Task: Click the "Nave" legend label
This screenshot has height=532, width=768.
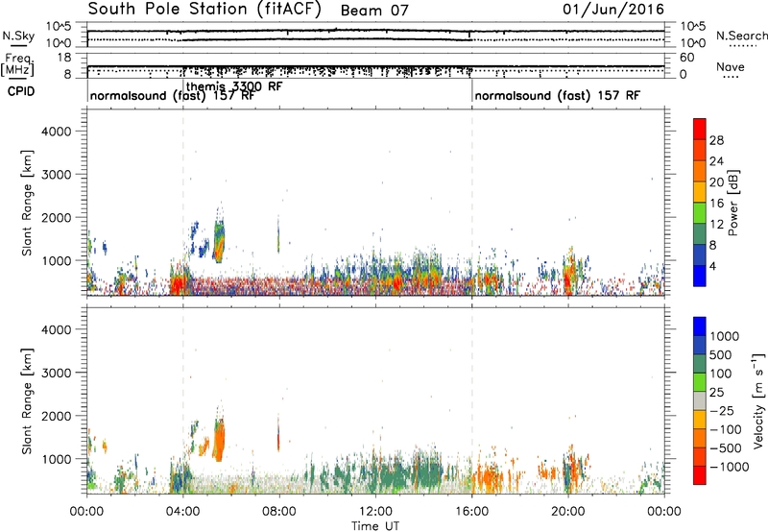Action: click(731, 67)
